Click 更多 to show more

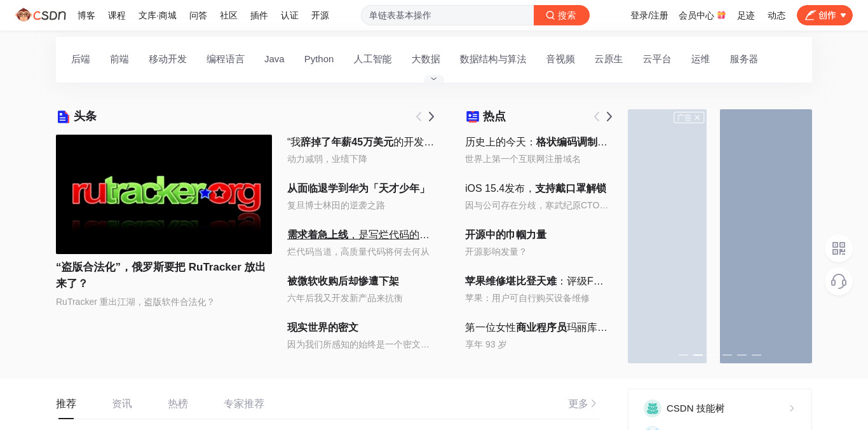click(x=583, y=404)
